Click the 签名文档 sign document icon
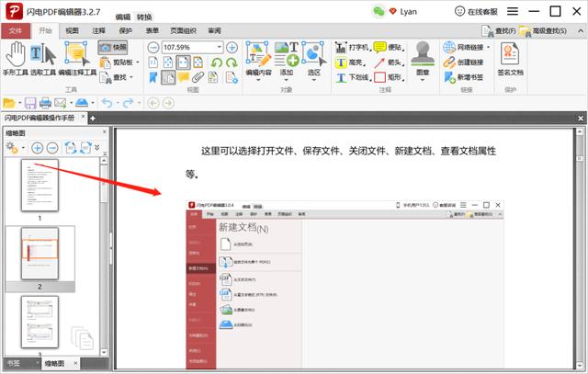The height and width of the screenshot is (374, 588). click(x=510, y=59)
